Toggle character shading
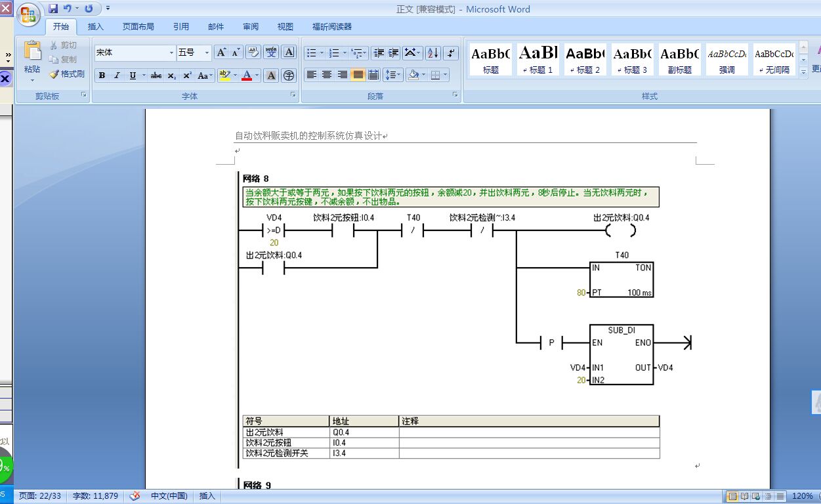The height and width of the screenshot is (504, 821). [x=271, y=75]
